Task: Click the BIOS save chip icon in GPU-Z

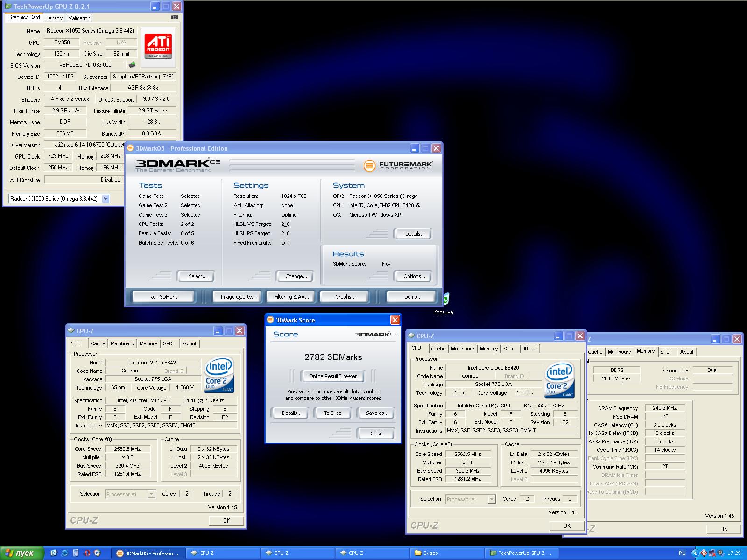Action: coord(133,65)
